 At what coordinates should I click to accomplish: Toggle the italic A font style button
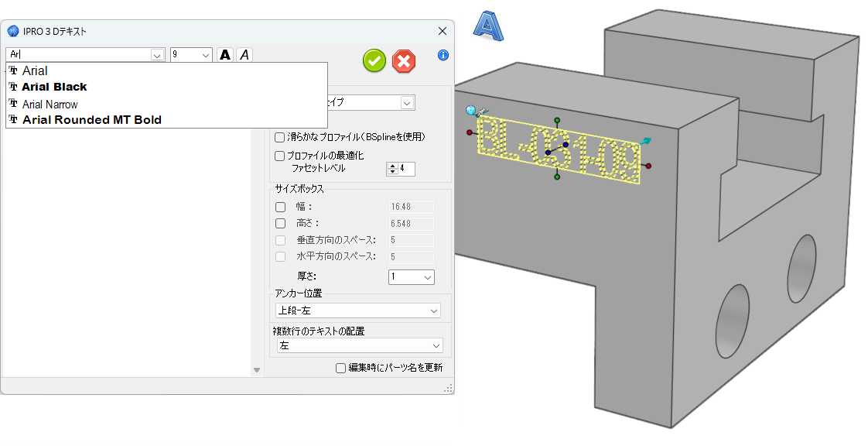coord(244,55)
